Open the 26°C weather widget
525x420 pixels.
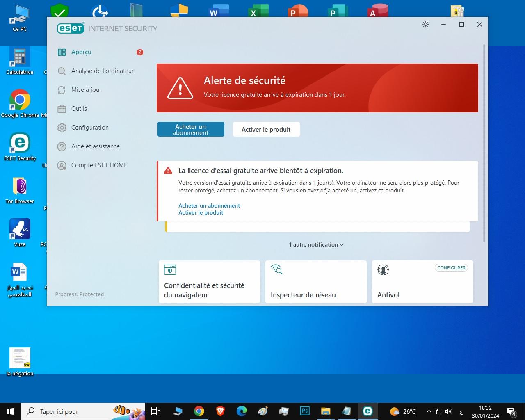point(403,411)
